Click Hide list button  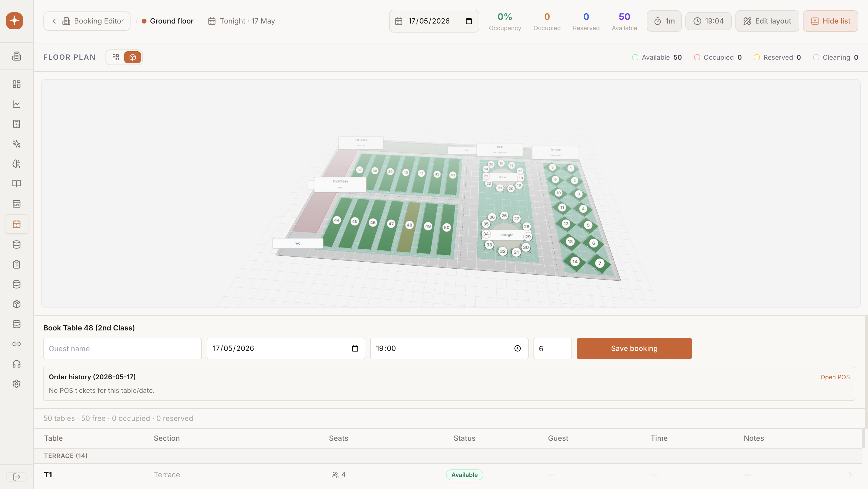(x=830, y=21)
